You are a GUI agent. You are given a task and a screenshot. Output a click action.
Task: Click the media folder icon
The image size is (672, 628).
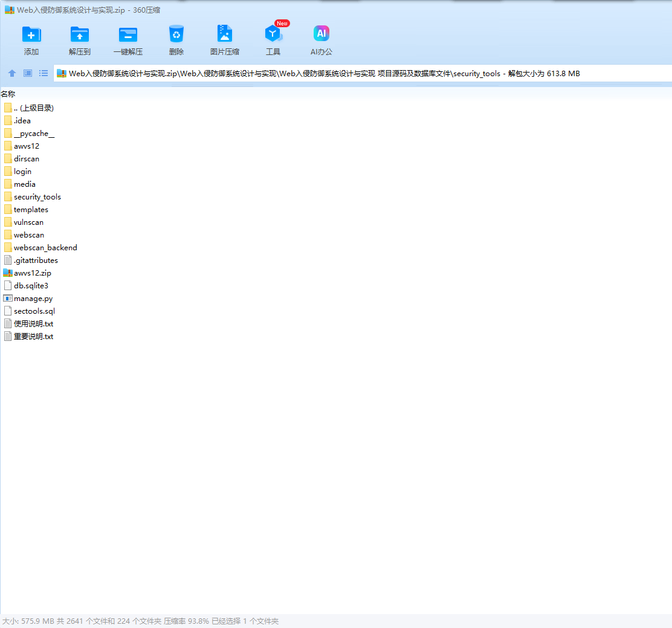[x=8, y=184]
